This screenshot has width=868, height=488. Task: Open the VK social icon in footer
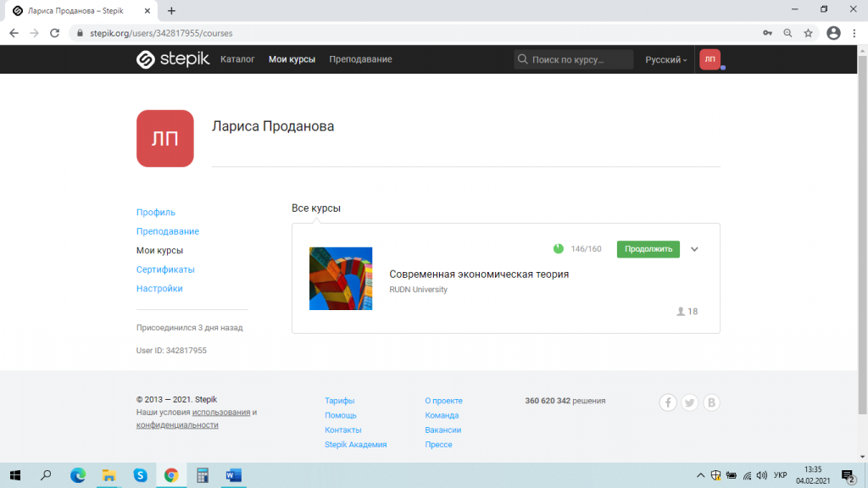712,403
